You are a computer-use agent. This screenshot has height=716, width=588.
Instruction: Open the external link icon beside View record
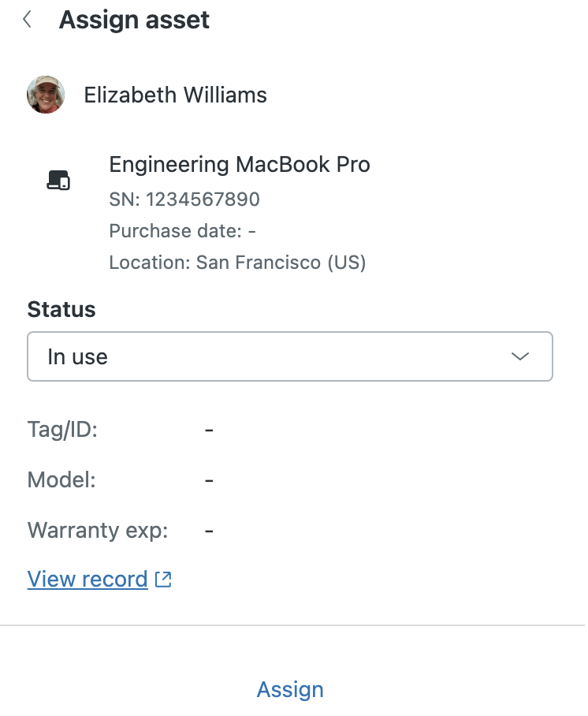(x=164, y=580)
